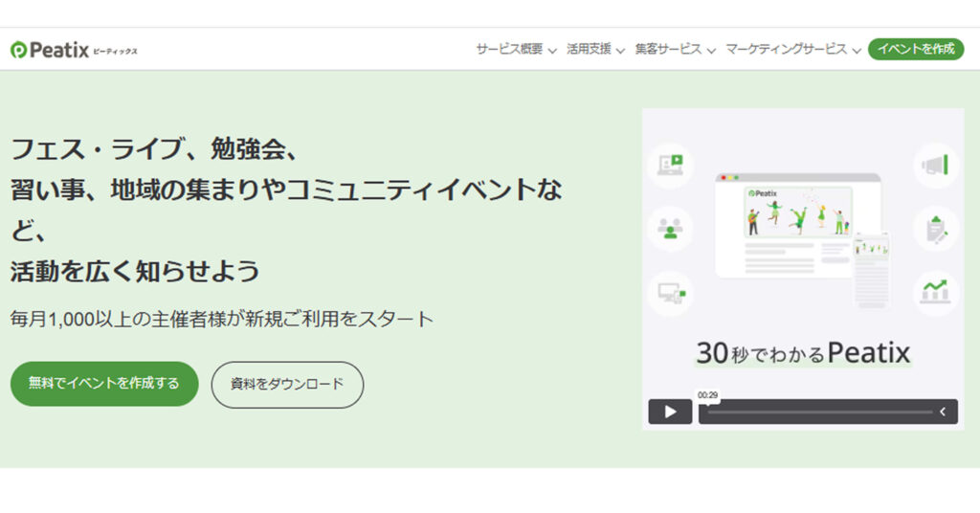
Task: Expand the サービス概要 dropdown menu
Action: tap(516, 50)
